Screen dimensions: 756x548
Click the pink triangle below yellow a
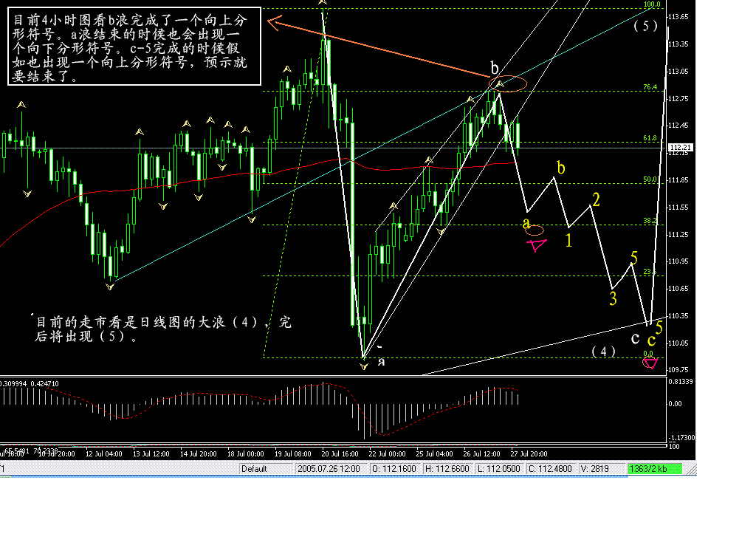tap(537, 245)
